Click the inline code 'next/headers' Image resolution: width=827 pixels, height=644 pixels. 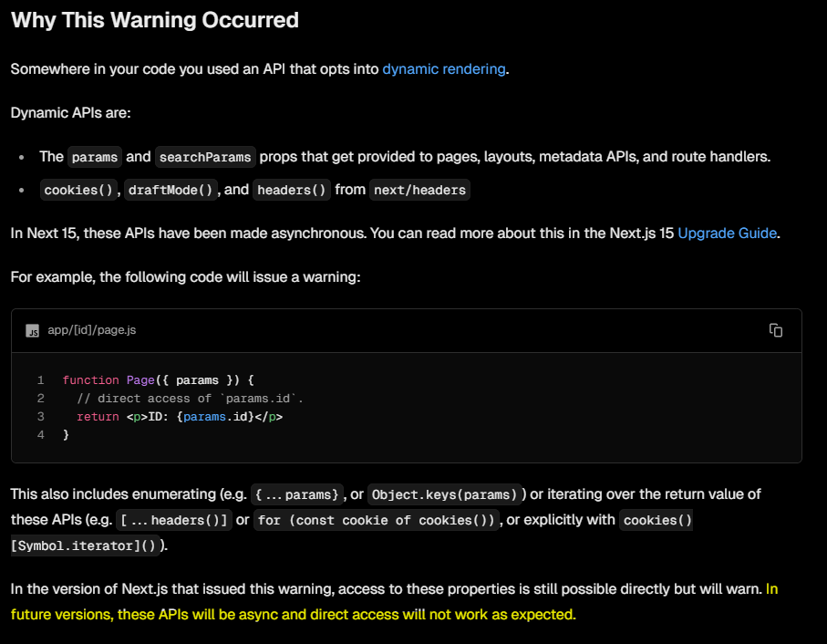tap(419, 190)
